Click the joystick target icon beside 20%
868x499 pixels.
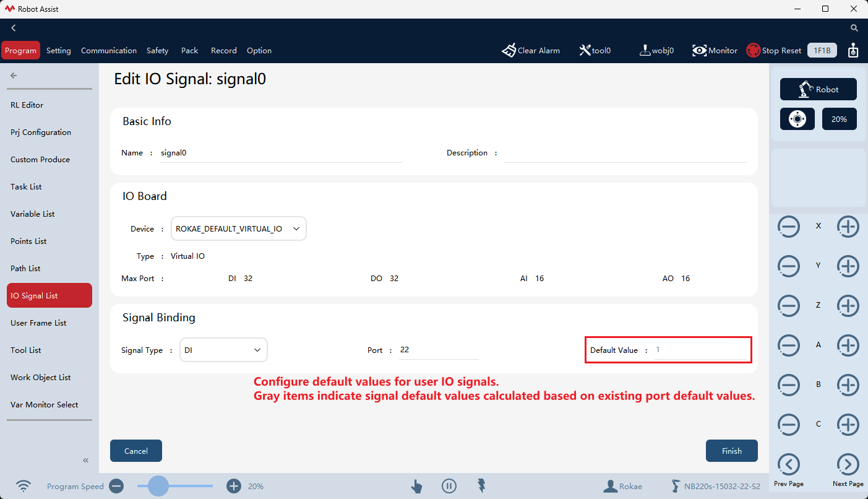797,119
